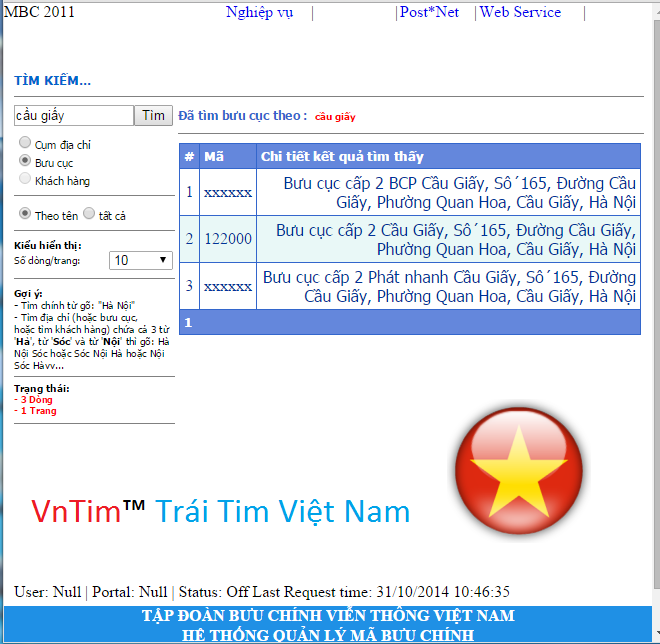Click the '3 Dòng' status text
This screenshot has width=660, height=644.
pyautogui.click(x=37, y=399)
